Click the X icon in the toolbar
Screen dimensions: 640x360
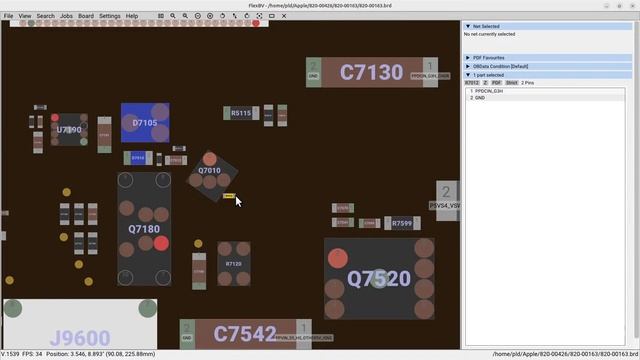click(x=284, y=16)
